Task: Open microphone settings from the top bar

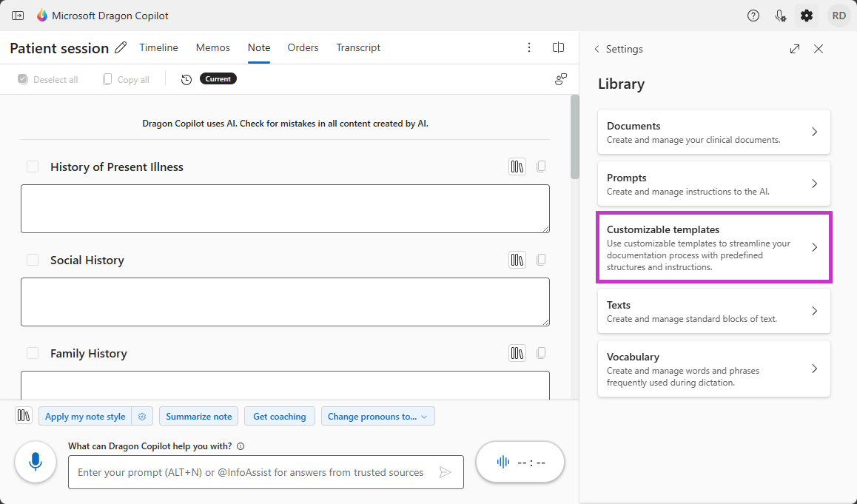Action: coord(780,15)
